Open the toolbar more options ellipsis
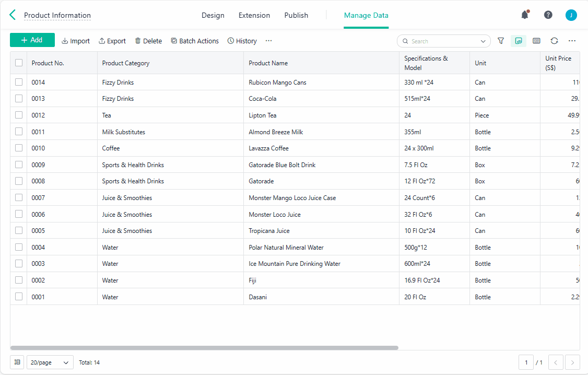Viewport: 588px width, 375px height. tap(268, 41)
